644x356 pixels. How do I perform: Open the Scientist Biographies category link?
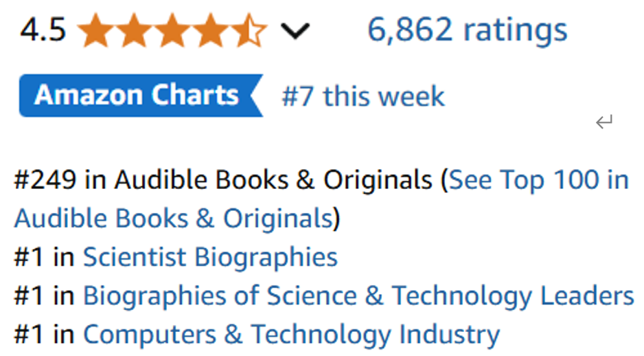click(210, 258)
